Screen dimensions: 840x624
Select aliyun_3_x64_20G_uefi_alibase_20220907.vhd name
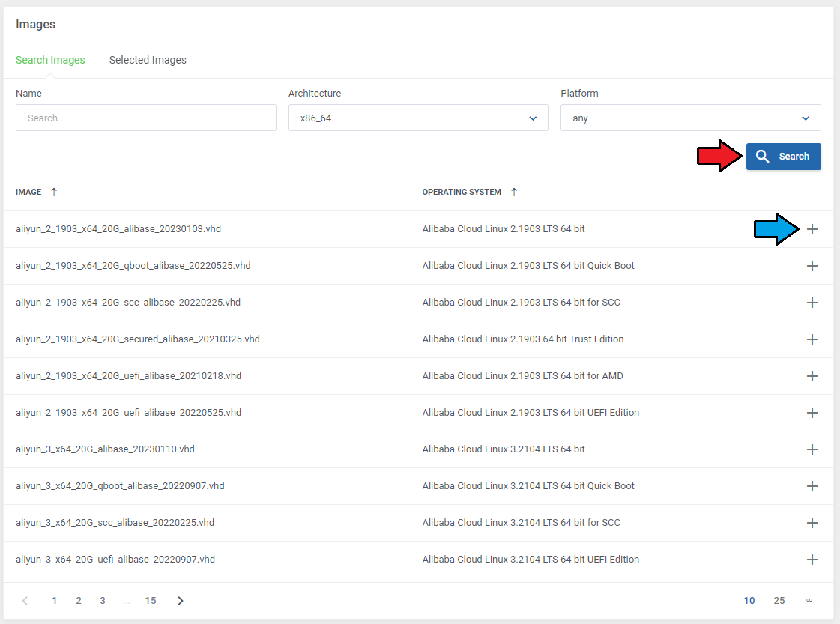point(115,559)
